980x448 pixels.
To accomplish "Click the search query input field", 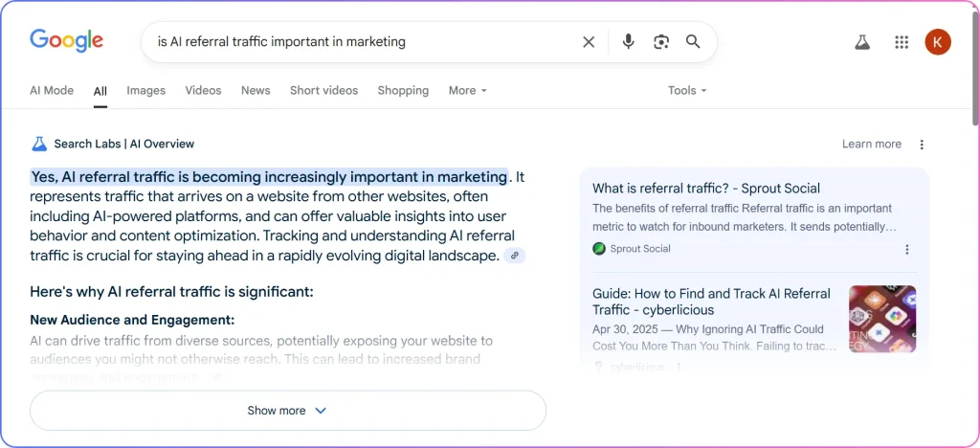I will (363, 42).
